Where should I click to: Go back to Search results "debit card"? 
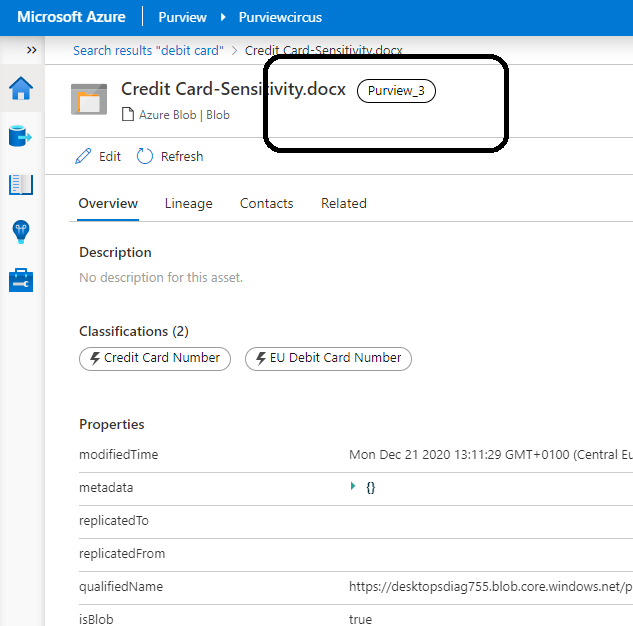148,50
